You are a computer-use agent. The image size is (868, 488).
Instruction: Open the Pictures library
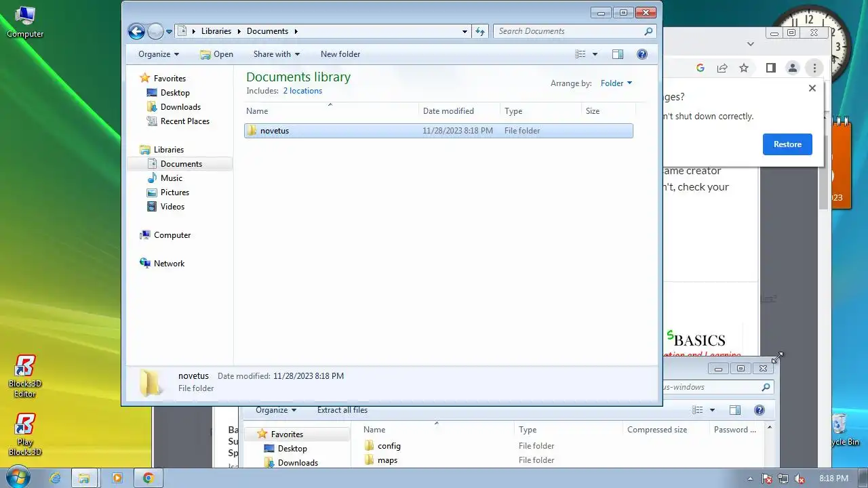coord(174,192)
